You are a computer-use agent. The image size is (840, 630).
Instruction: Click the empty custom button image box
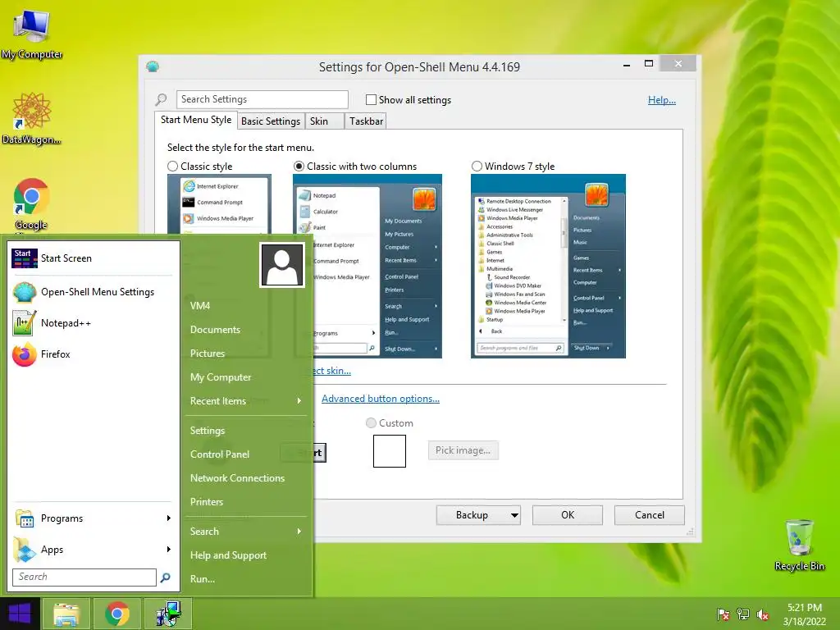coord(390,451)
